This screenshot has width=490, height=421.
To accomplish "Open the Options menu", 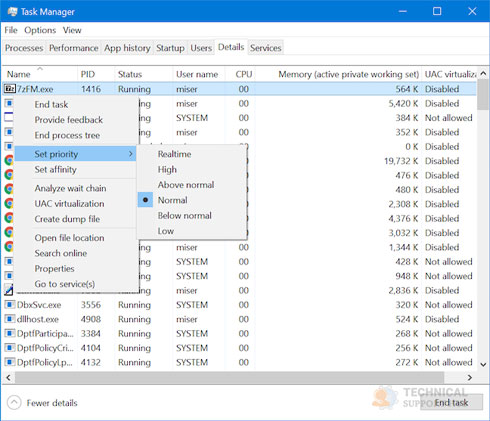I will click(x=40, y=30).
